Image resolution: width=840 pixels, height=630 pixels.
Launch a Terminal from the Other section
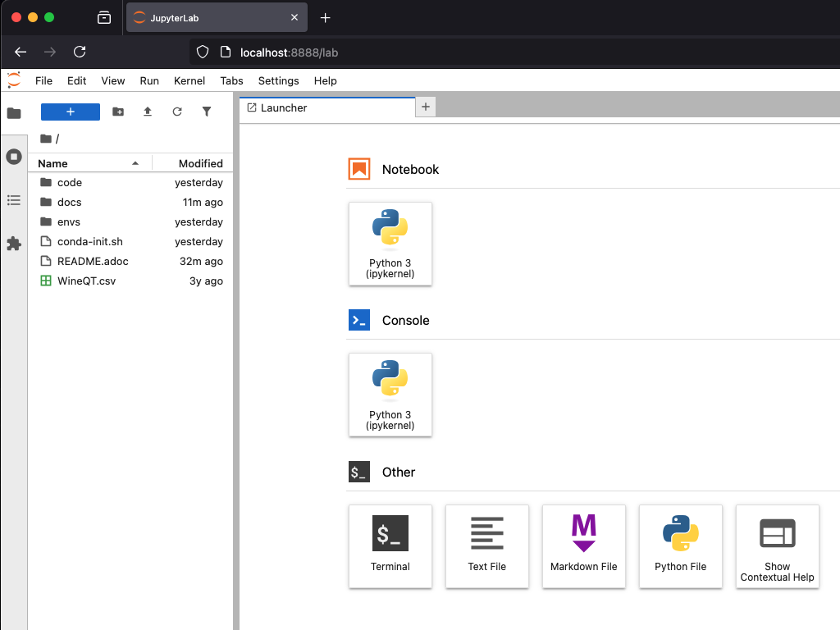point(390,546)
